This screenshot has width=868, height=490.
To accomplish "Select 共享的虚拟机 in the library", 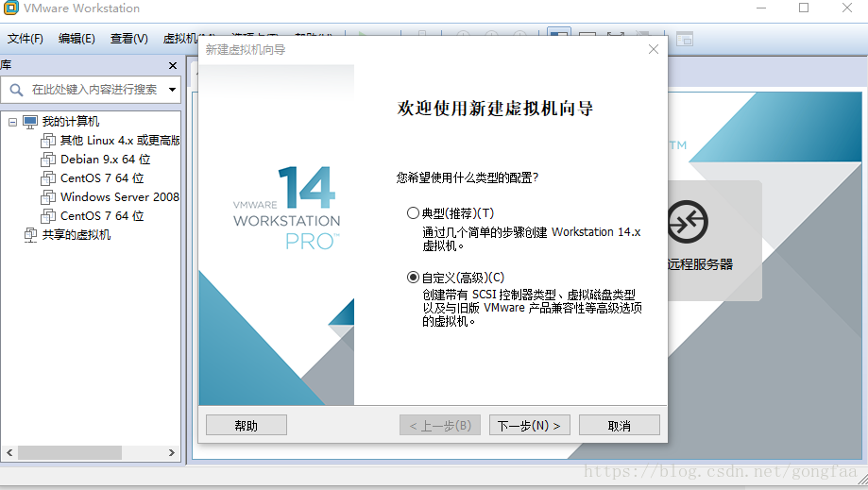I will coord(77,235).
